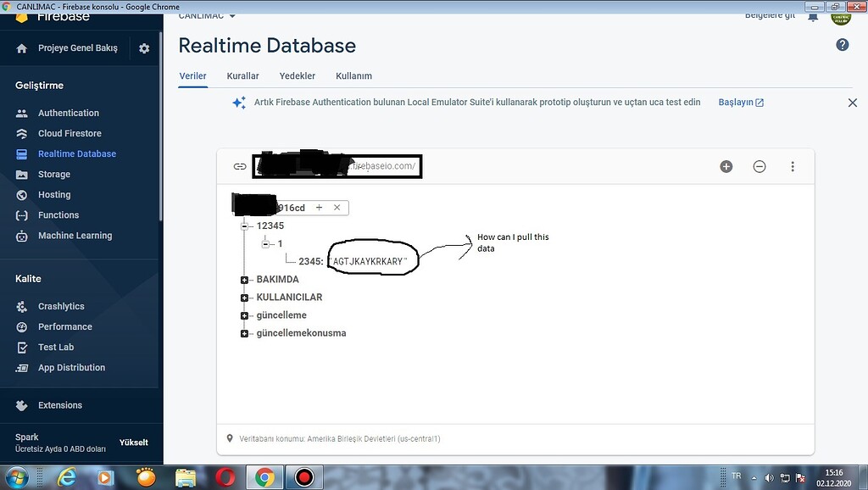Click the Storage image icon
The image size is (868, 490).
(x=21, y=175)
